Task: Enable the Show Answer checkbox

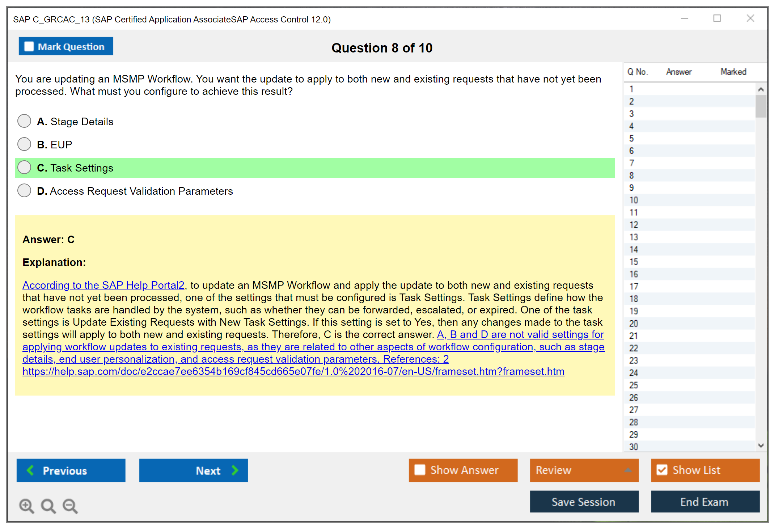Action: [420, 470]
